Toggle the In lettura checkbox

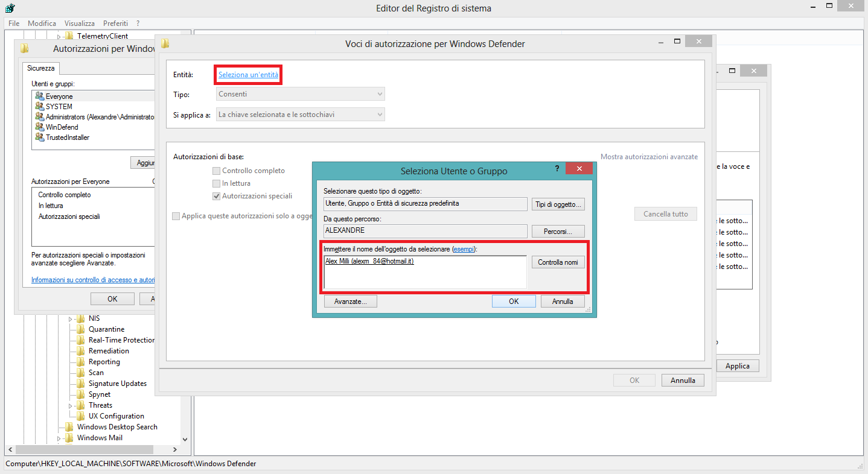tap(216, 183)
